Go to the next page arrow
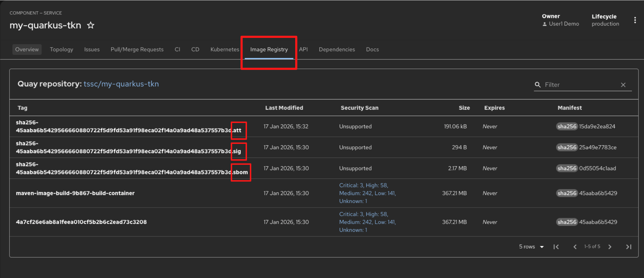This screenshot has height=278, width=644. 610,247
